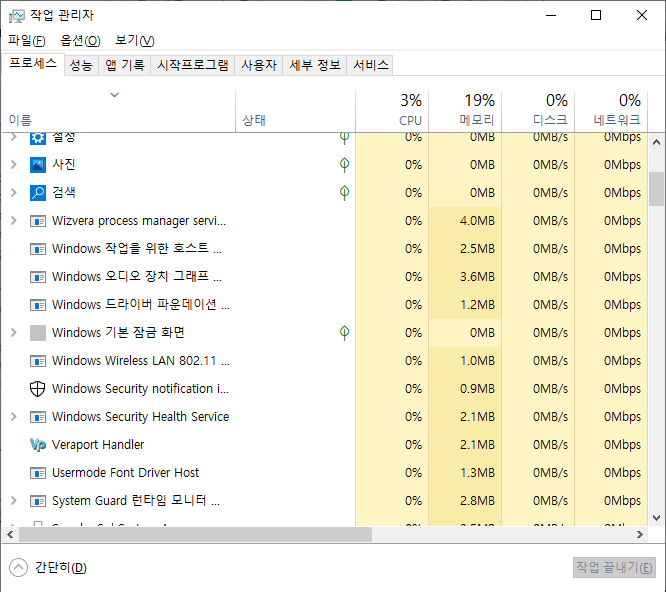Click the 사진 app icon

pyautogui.click(x=38, y=165)
